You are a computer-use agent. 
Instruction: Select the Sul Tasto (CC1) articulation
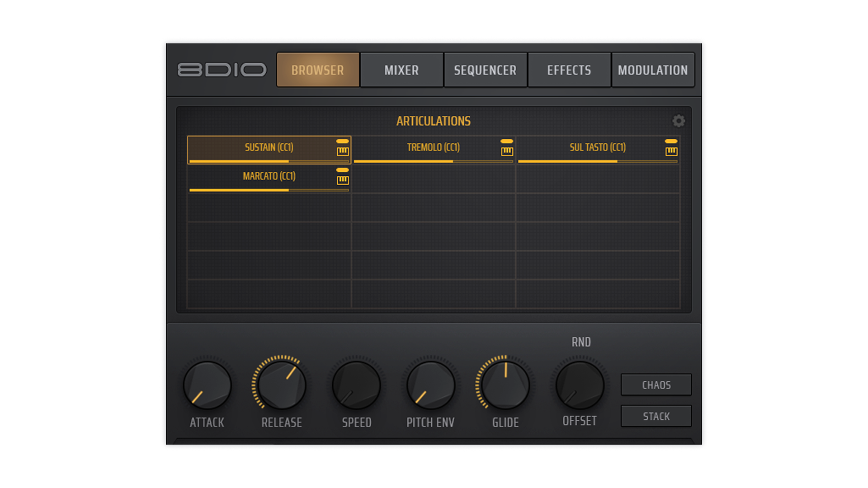tap(597, 147)
